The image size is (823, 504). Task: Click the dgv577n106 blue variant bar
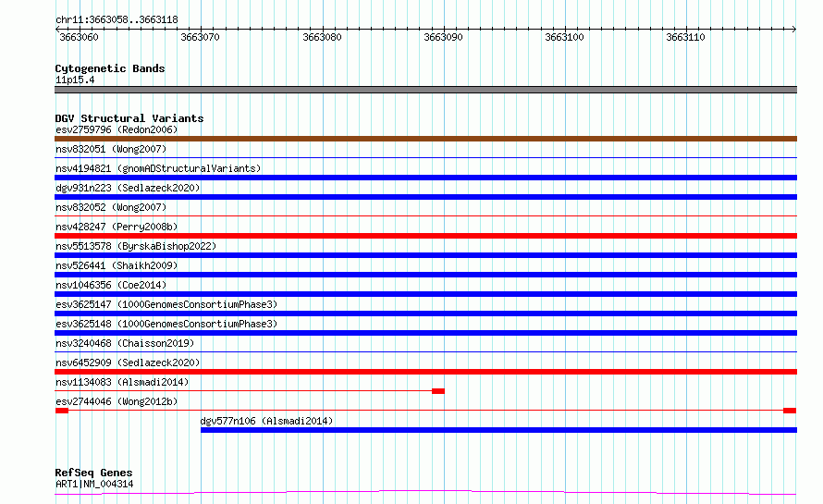(x=498, y=430)
